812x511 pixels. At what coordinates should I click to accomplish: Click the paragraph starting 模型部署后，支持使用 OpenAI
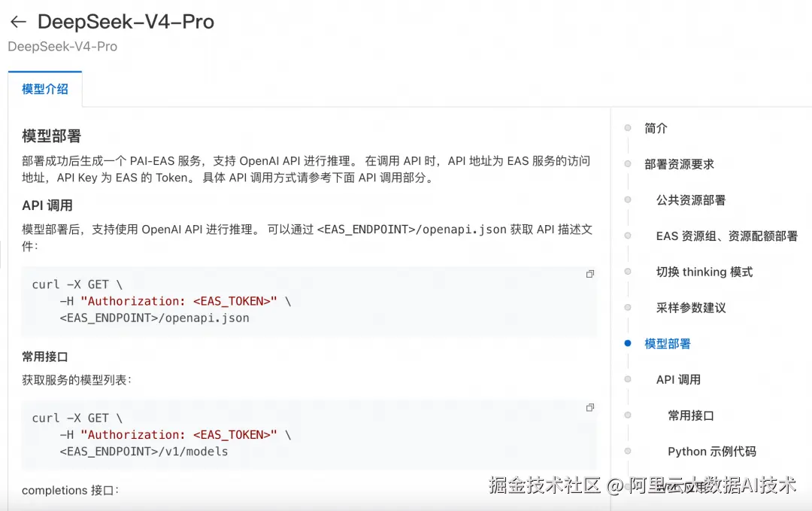click(x=307, y=238)
